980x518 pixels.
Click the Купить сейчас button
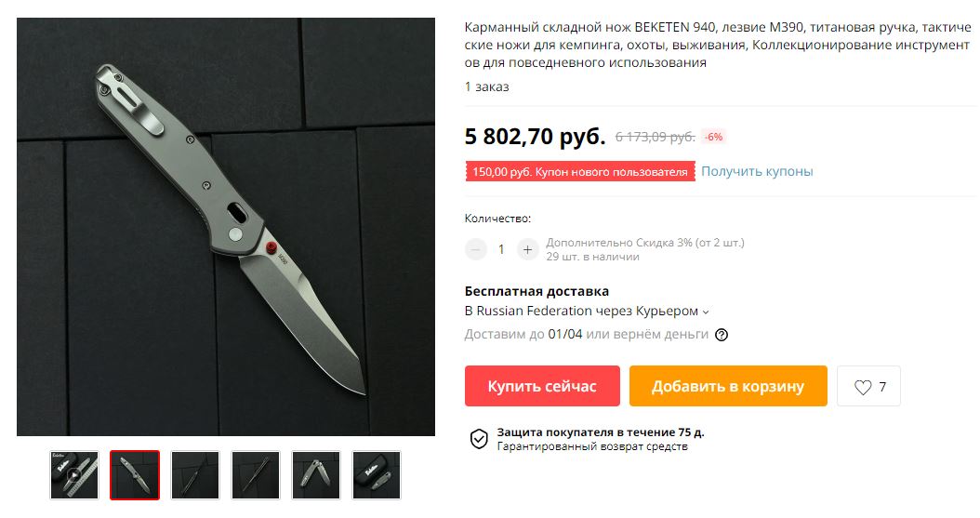pos(542,386)
